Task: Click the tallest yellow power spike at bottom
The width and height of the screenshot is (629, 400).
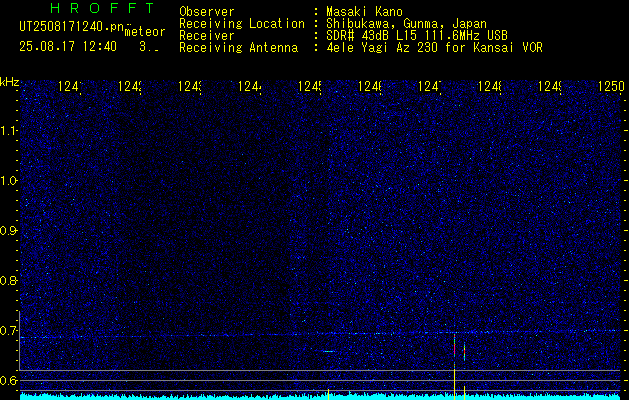Action: [455, 383]
